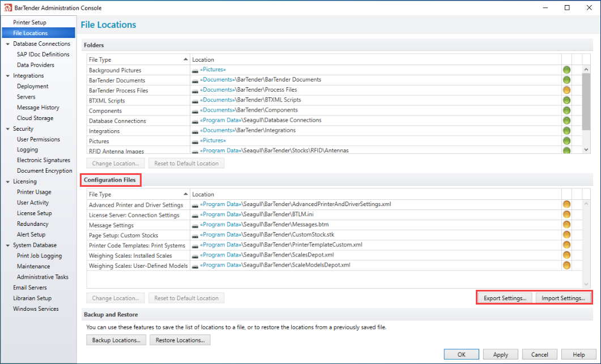
Task: Click the drive icon beside BTXML Scripts location
Action: tap(195, 101)
